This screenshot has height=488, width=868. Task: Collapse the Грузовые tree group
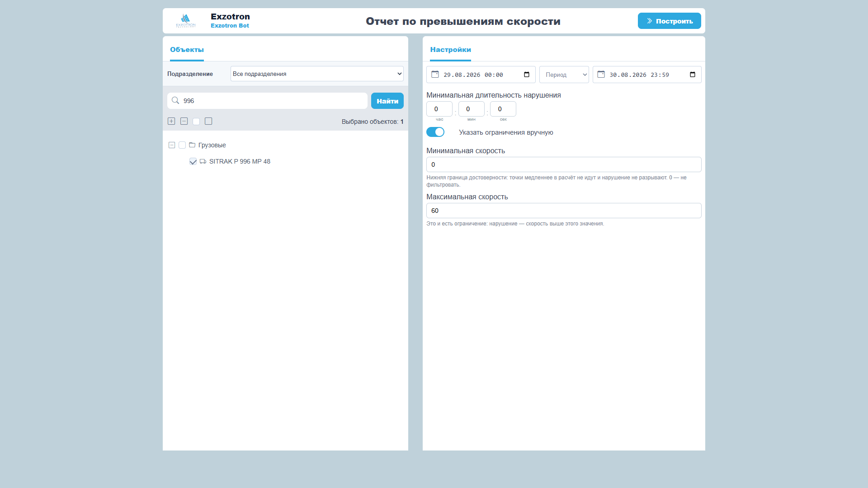click(x=172, y=145)
